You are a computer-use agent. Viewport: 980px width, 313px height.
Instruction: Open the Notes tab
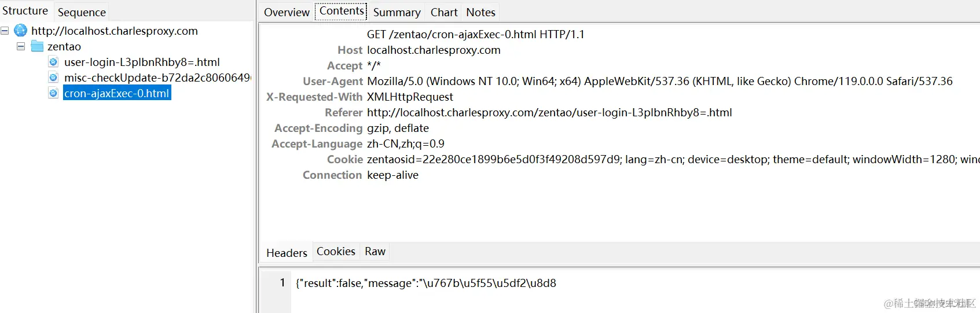[480, 12]
